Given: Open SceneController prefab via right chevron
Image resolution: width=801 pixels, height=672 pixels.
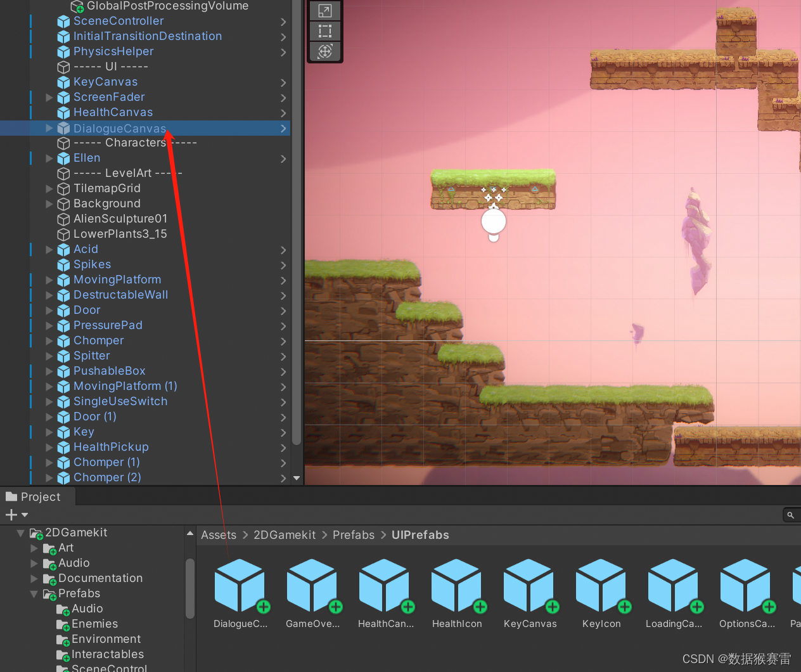Looking at the screenshot, I should tap(283, 22).
